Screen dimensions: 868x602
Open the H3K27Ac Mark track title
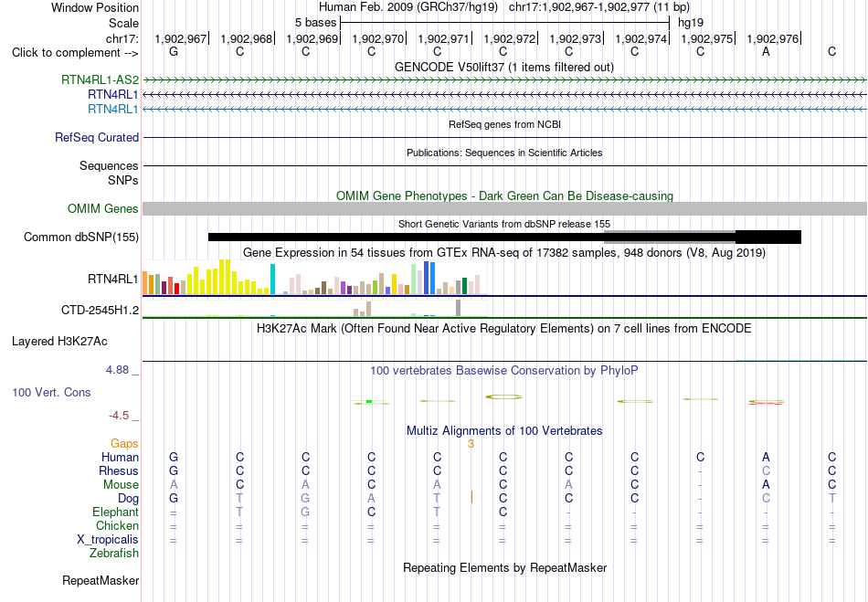point(504,329)
